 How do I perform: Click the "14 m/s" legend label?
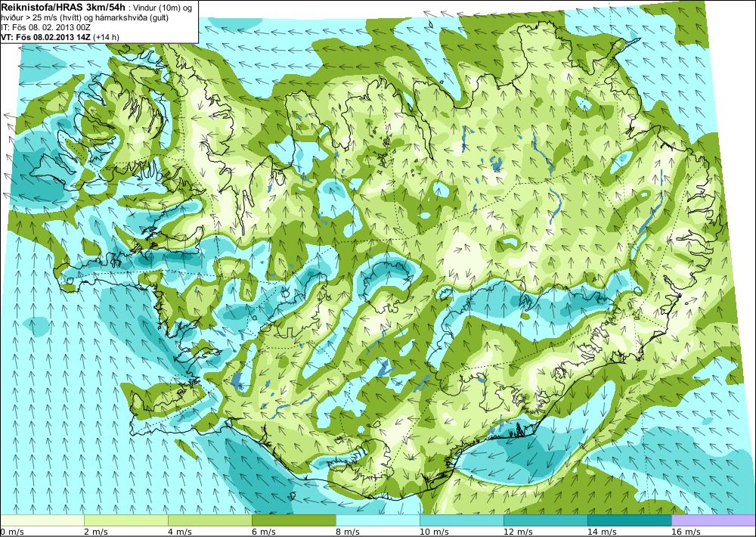tap(601, 532)
